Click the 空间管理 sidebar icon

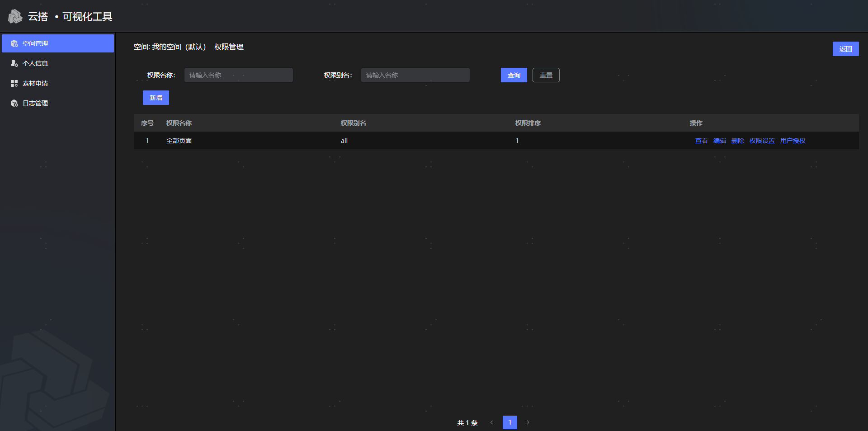[x=14, y=43]
